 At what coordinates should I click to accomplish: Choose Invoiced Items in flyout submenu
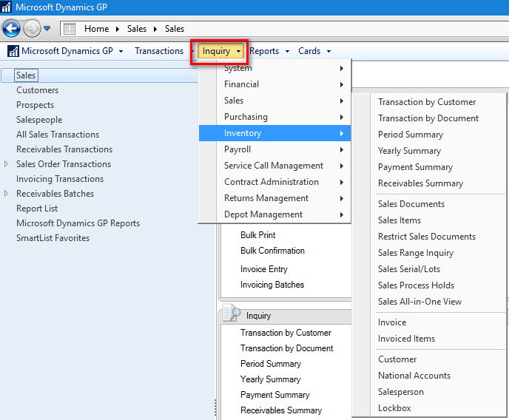pos(406,338)
